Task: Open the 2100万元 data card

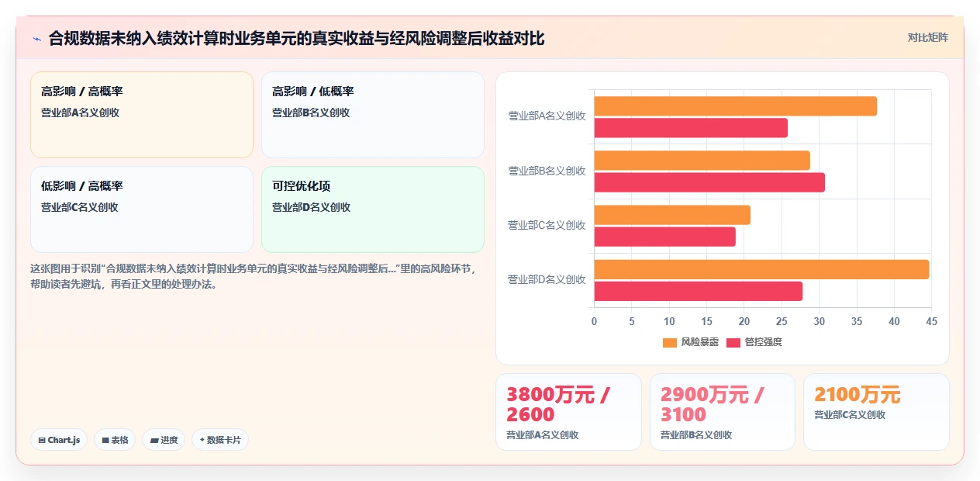Action: 876,412
